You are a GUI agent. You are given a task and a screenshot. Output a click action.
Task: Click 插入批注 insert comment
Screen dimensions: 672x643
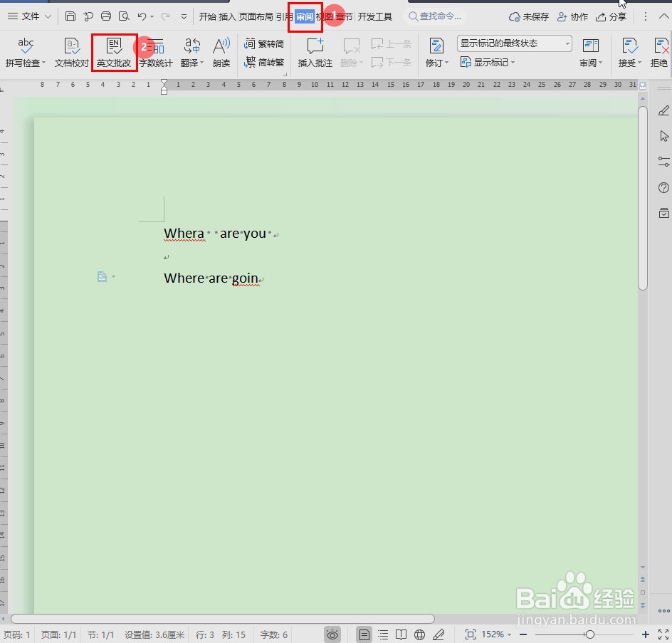[315, 52]
